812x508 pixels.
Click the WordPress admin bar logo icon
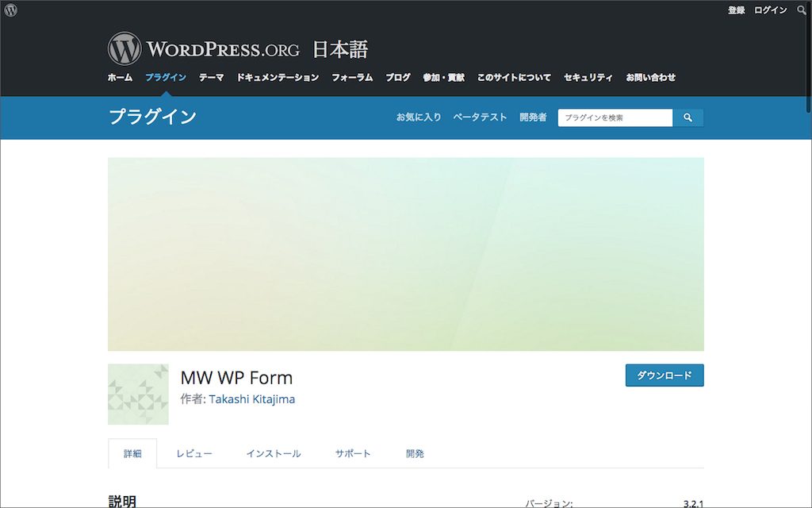point(10,10)
